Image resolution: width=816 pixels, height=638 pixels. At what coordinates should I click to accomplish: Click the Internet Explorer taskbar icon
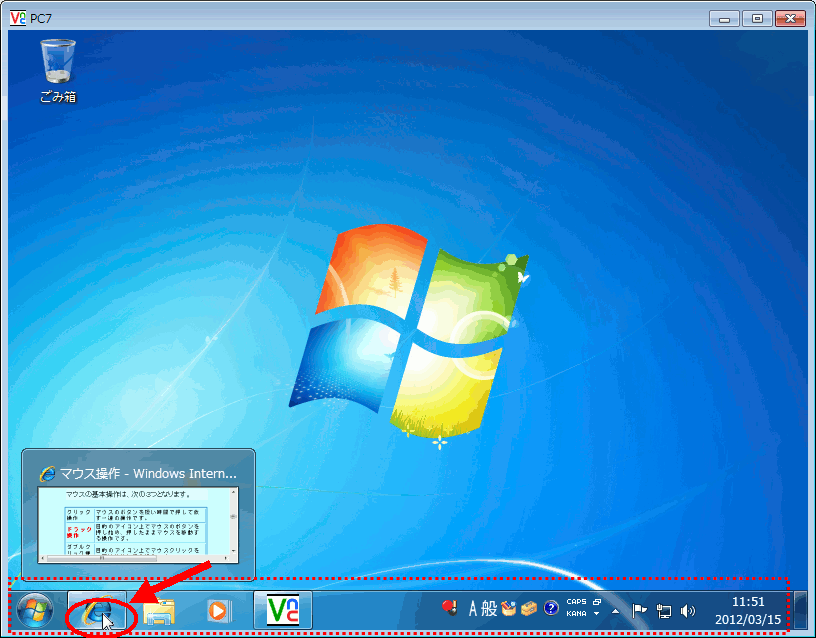100,610
